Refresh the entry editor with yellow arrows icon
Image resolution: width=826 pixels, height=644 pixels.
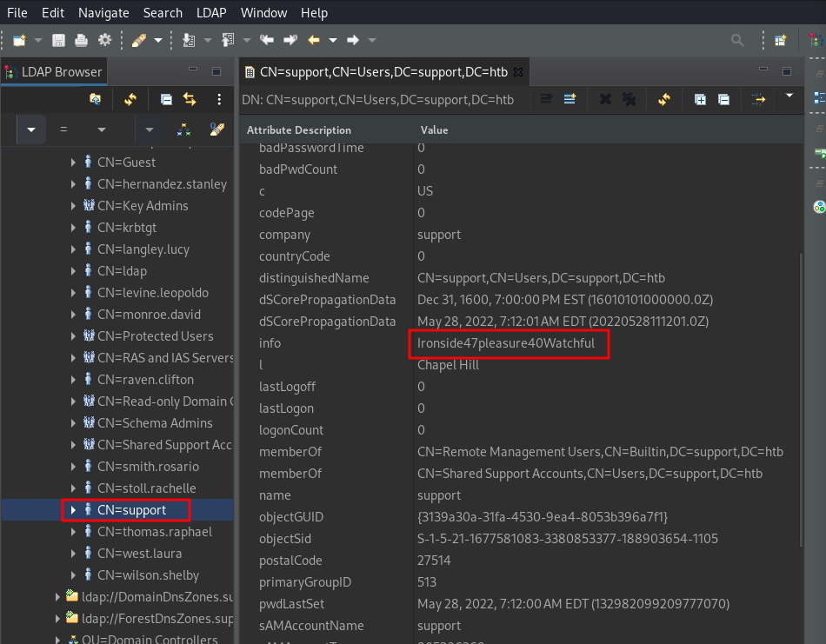[x=664, y=99]
